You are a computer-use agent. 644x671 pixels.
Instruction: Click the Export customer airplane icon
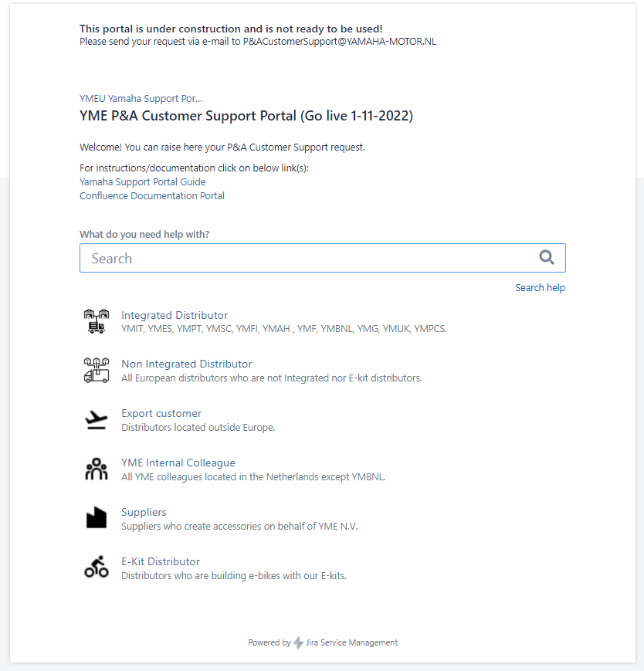[x=97, y=420]
